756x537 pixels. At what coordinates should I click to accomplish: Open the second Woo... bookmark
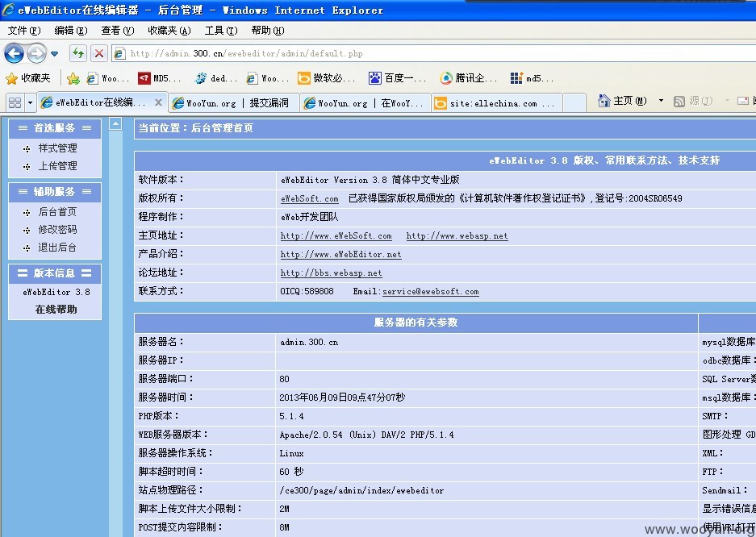[x=267, y=78]
